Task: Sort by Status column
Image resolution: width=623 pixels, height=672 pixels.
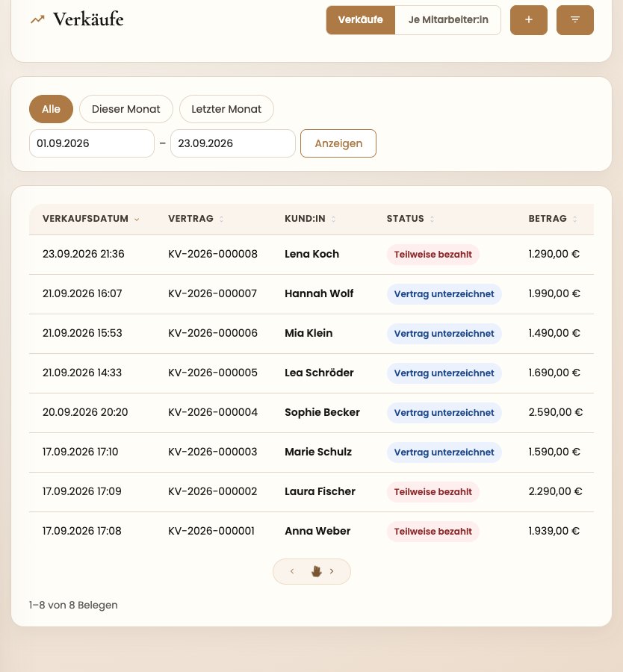Action: 410,219
